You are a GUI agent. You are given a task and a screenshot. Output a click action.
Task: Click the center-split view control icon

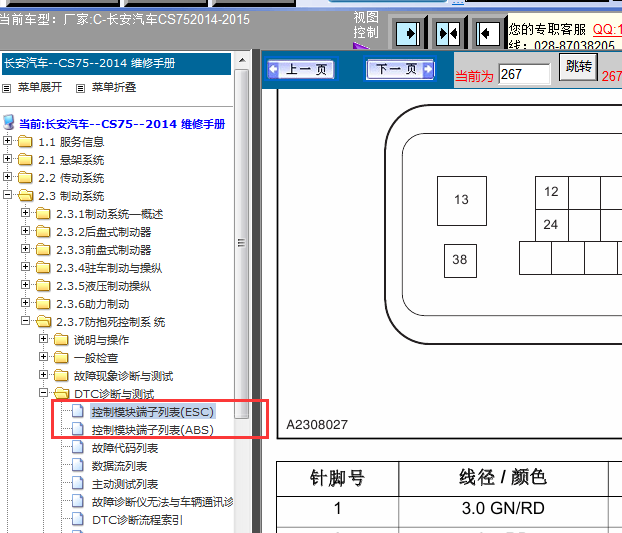448,33
